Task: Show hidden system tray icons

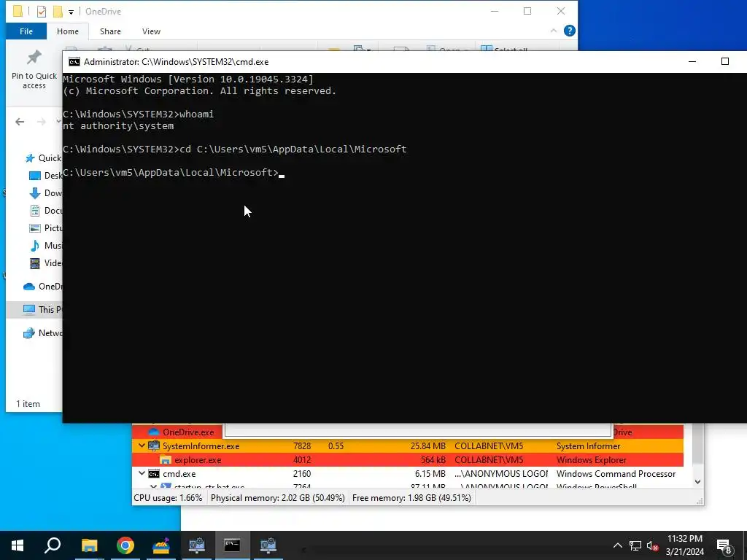Action: [x=617, y=545]
